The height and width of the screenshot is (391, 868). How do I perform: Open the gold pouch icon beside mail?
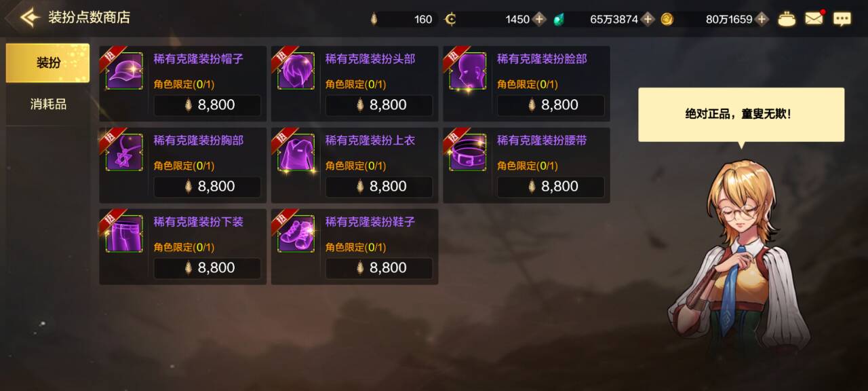787,19
